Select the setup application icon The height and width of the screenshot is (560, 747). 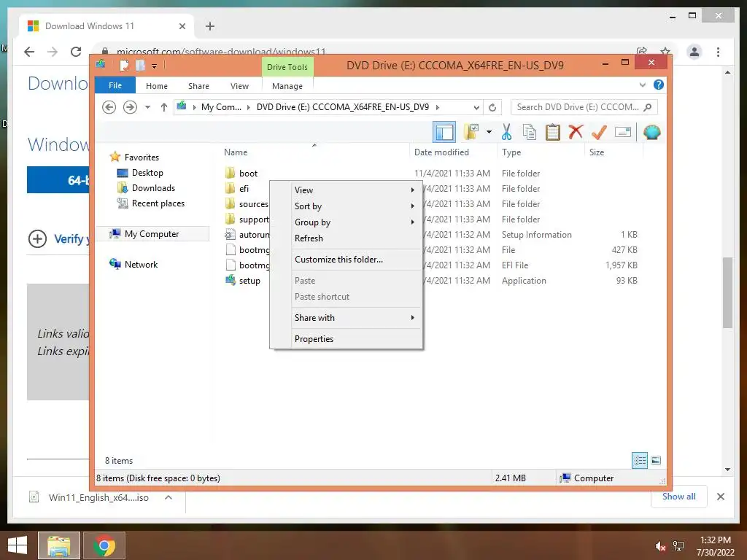click(230, 281)
